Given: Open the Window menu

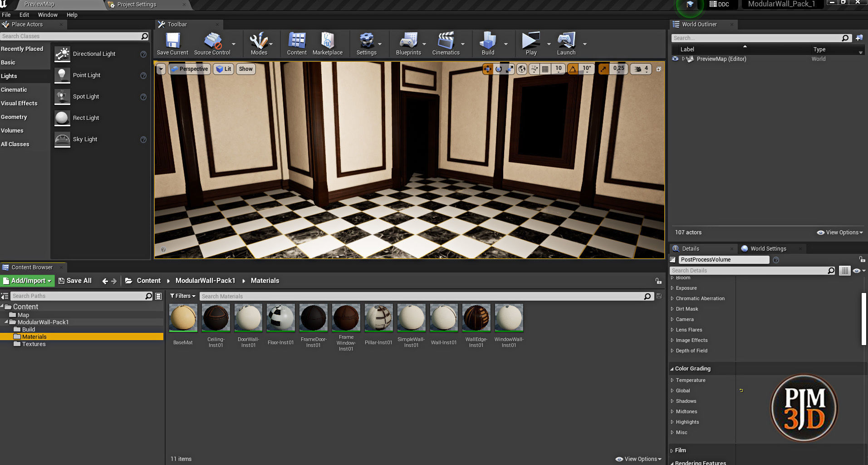Looking at the screenshot, I should click(47, 15).
